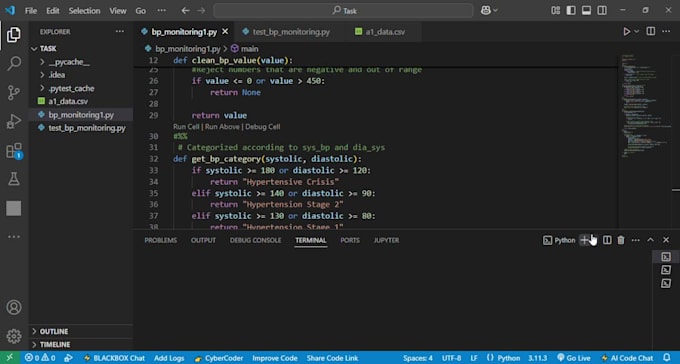Expand the .pytest_cache folder

coord(81,89)
